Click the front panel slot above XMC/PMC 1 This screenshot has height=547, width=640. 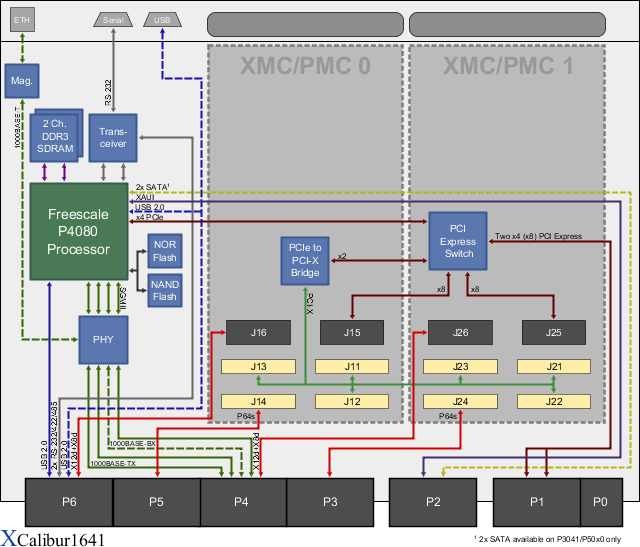coord(507,24)
